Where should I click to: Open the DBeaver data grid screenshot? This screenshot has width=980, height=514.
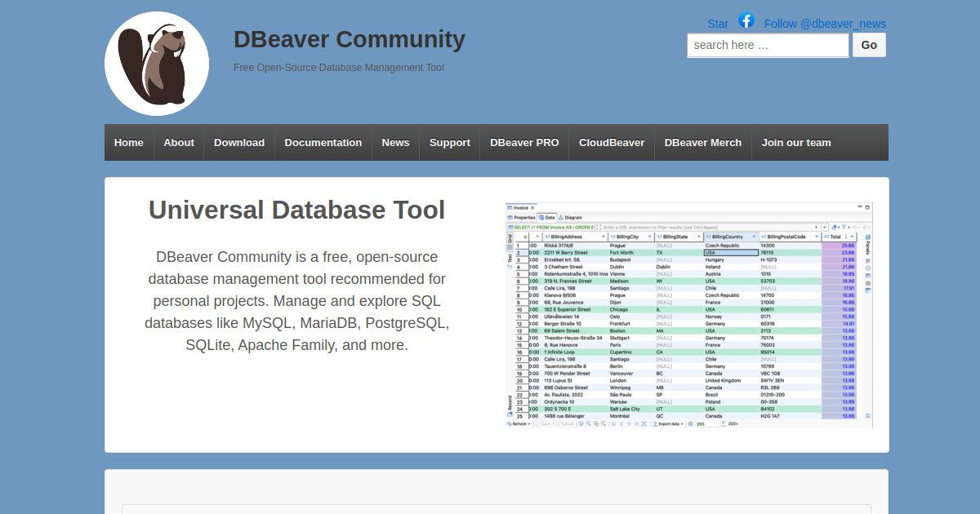coord(689,315)
